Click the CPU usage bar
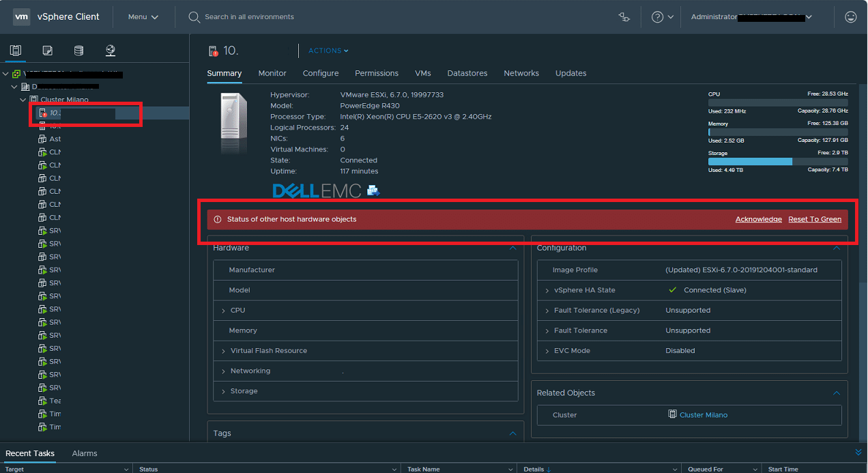 (x=778, y=102)
